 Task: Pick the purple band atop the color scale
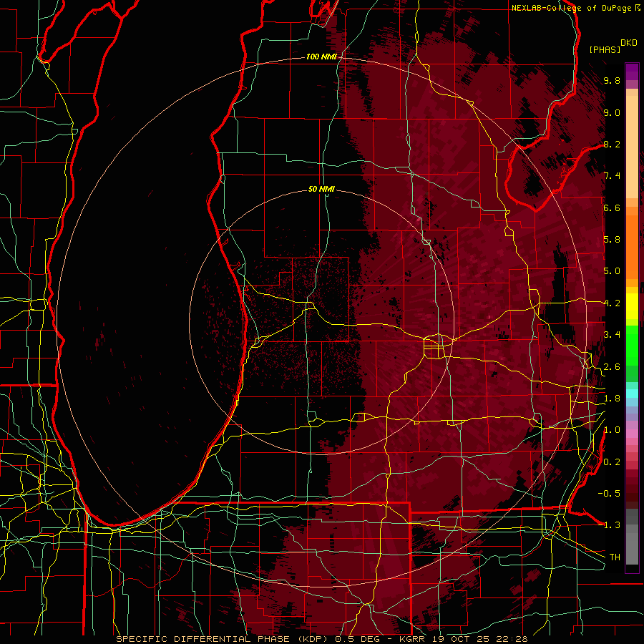coord(632,72)
